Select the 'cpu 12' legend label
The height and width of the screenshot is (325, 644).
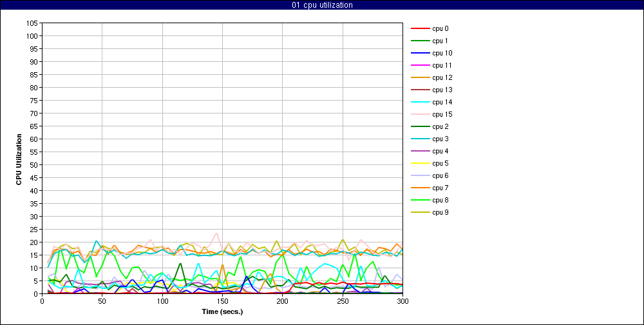click(x=442, y=78)
